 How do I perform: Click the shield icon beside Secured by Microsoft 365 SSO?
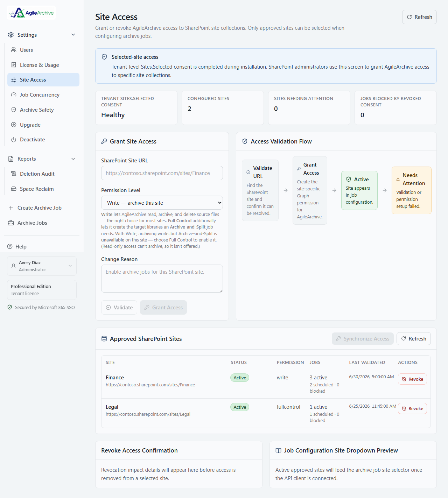tap(10, 307)
